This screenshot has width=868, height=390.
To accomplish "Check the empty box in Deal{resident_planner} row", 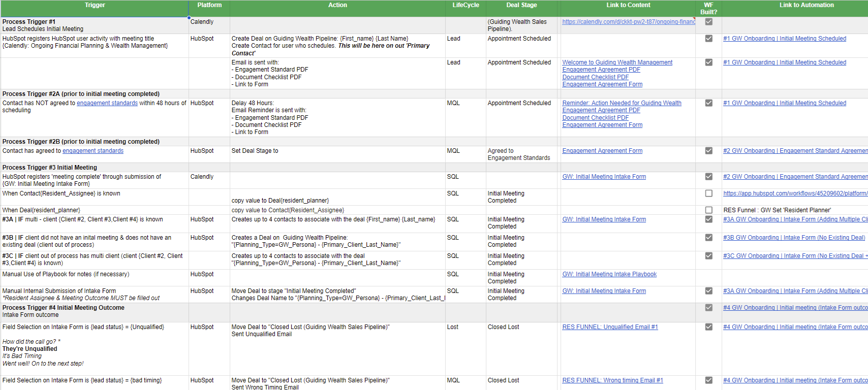I will [x=708, y=210].
